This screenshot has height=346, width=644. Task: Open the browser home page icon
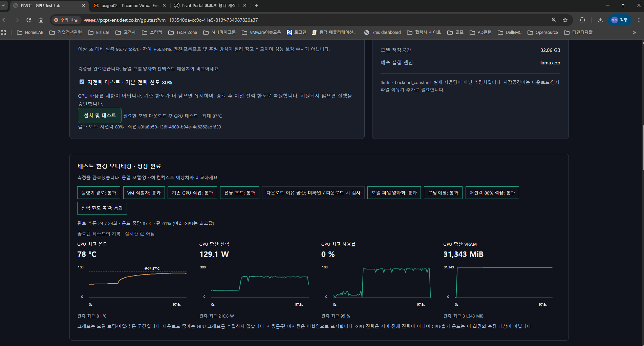click(x=41, y=20)
